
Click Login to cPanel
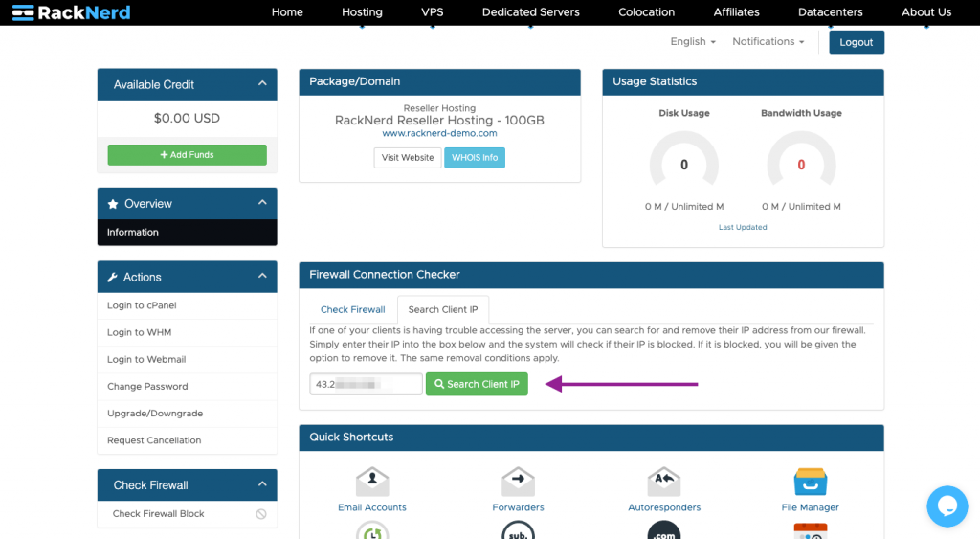[x=187, y=305]
